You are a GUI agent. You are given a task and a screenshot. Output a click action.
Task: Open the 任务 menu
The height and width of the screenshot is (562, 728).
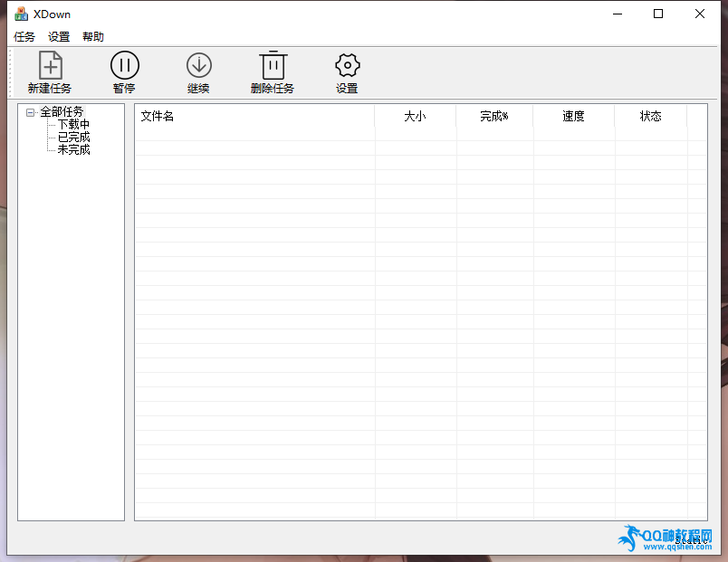point(24,37)
